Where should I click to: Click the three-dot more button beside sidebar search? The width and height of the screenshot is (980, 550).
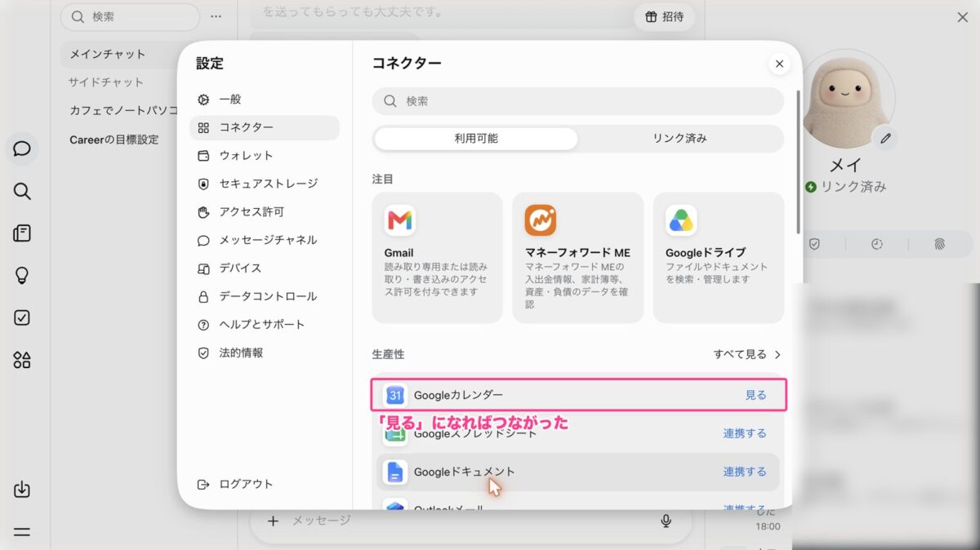coord(216,16)
